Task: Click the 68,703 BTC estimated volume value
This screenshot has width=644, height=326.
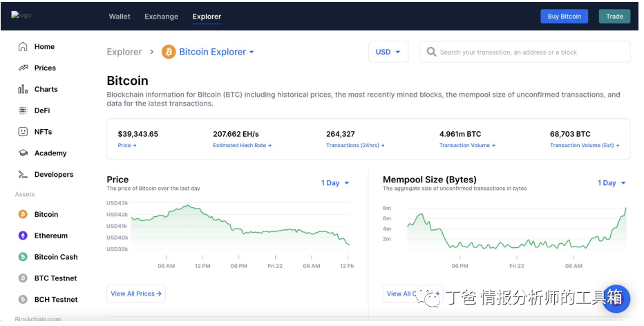Action: [x=570, y=134]
